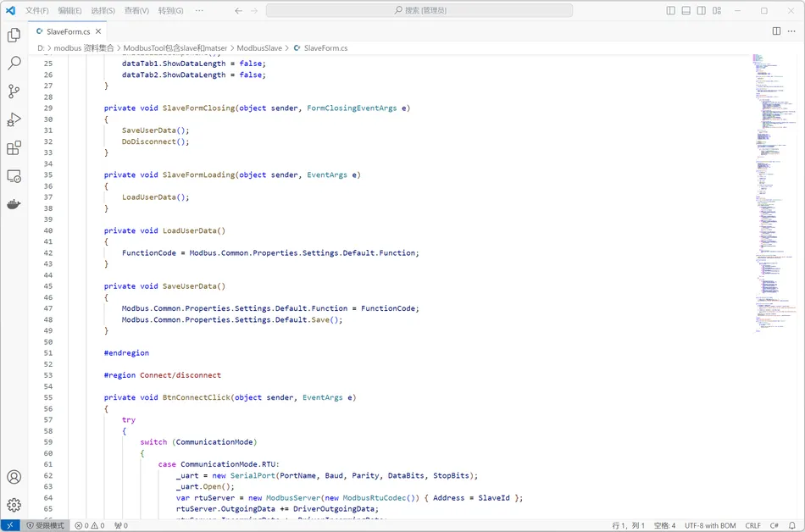This screenshot has height=532, width=805.
Task: Select language mode 'C#' in status bar
Action: click(x=774, y=525)
